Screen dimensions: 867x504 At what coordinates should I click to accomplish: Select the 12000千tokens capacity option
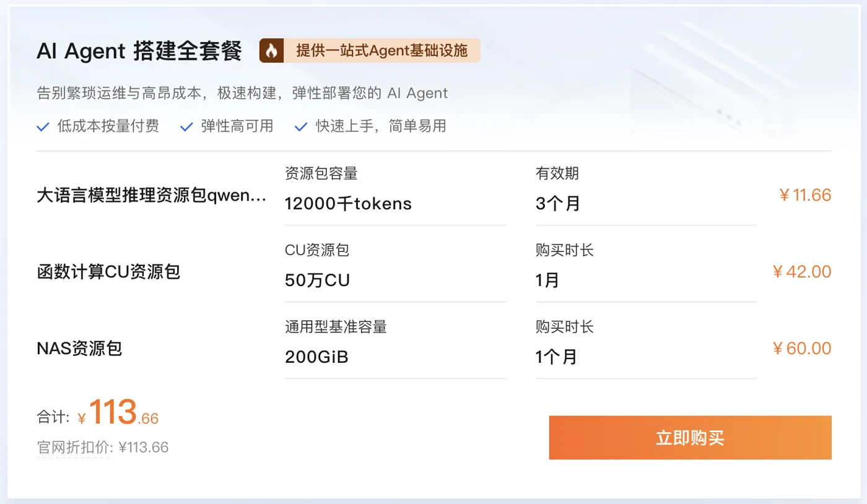348,203
